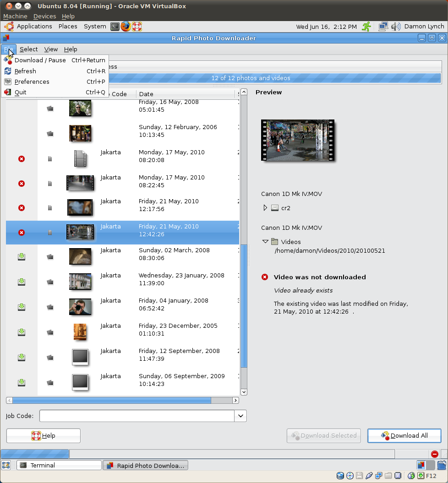Click the network connection icon in the top panel

(383, 27)
